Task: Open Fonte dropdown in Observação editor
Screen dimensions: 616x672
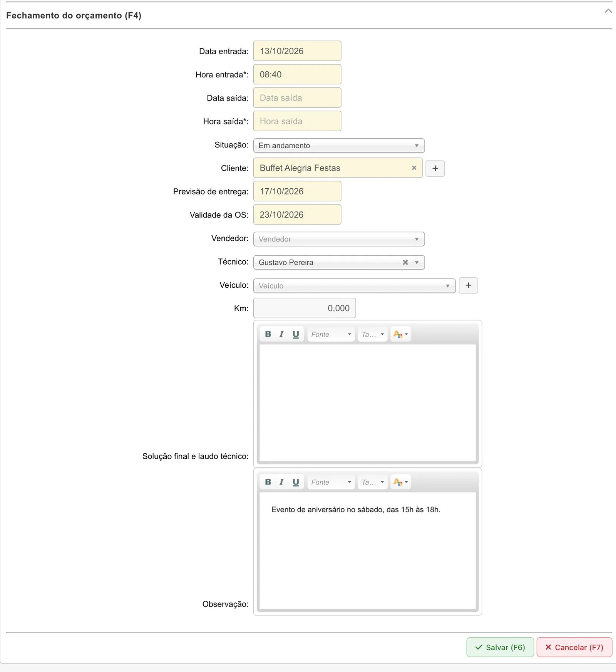Action: 331,482
